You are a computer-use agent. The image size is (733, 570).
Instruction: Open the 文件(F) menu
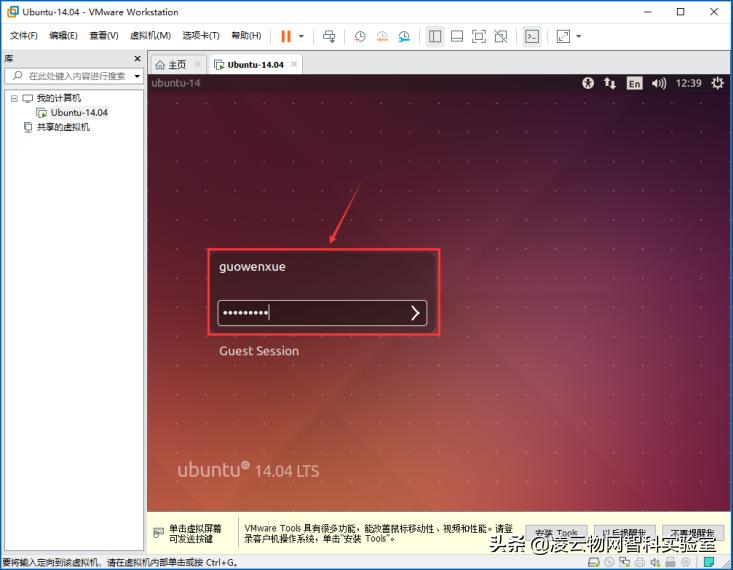[23, 36]
